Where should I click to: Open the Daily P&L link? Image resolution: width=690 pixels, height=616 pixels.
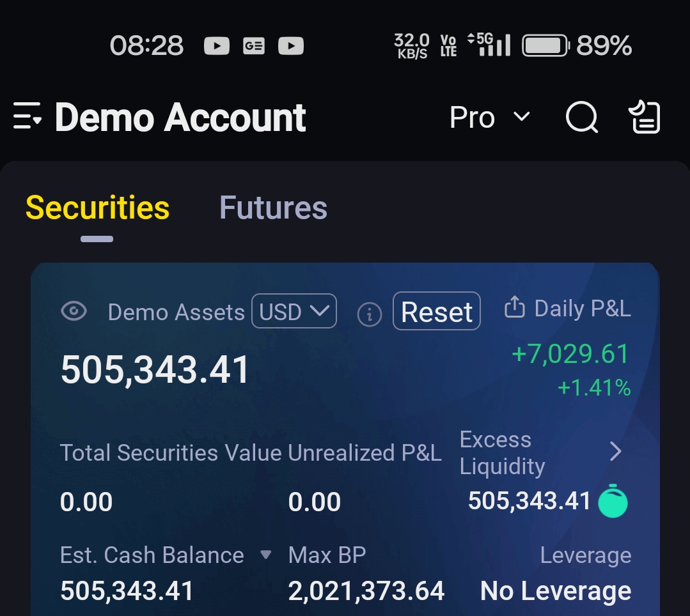pos(582,309)
